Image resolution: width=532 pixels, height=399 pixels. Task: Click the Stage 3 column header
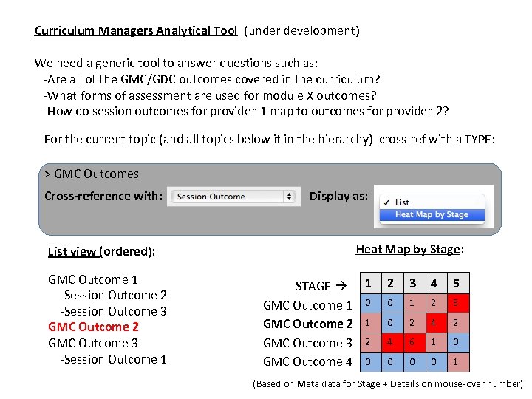tap(412, 283)
